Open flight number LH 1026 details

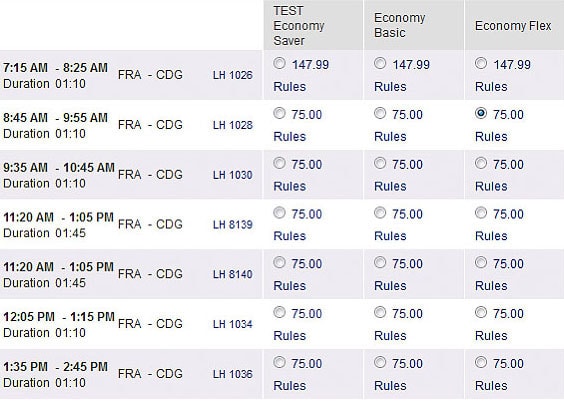click(x=233, y=75)
